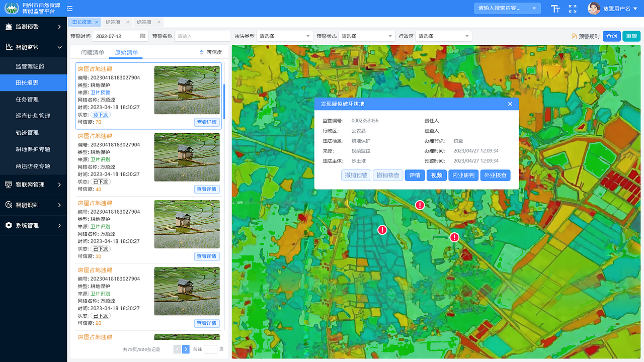Screen dimensions: 644x362
Task: Collapse the 智能监管 menu
Action: coord(59,47)
